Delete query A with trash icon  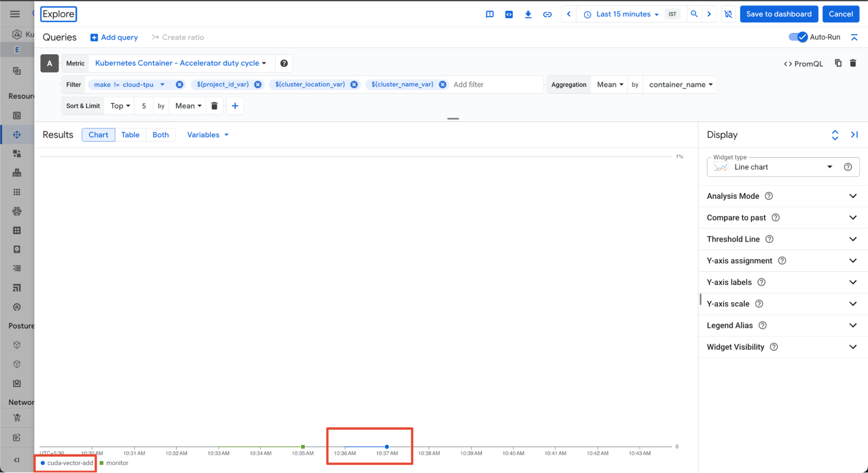(853, 63)
